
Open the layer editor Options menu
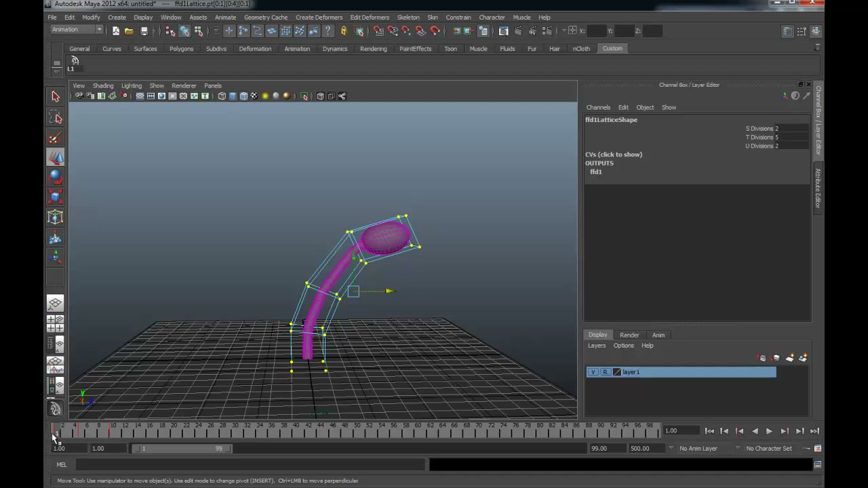click(x=624, y=346)
